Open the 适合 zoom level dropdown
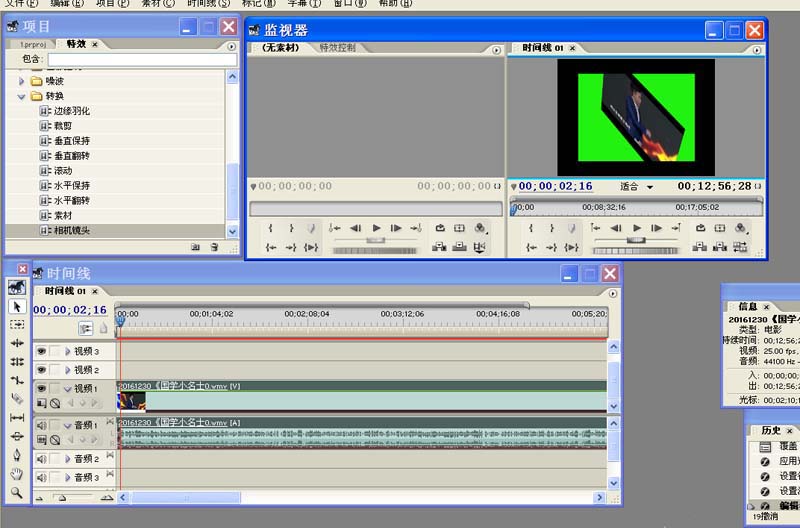 tap(637, 187)
